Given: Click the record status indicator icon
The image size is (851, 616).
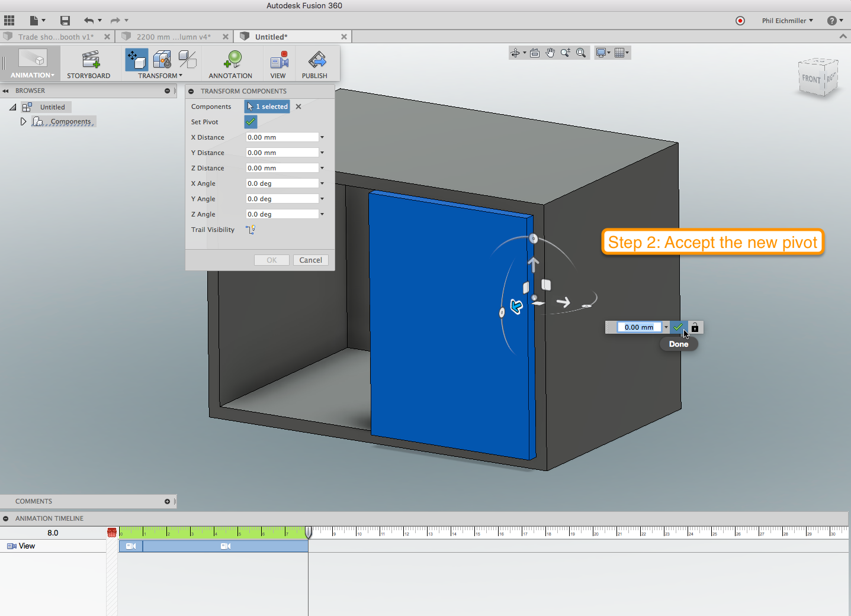Looking at the screenshot, I should (x=740, y=21).
